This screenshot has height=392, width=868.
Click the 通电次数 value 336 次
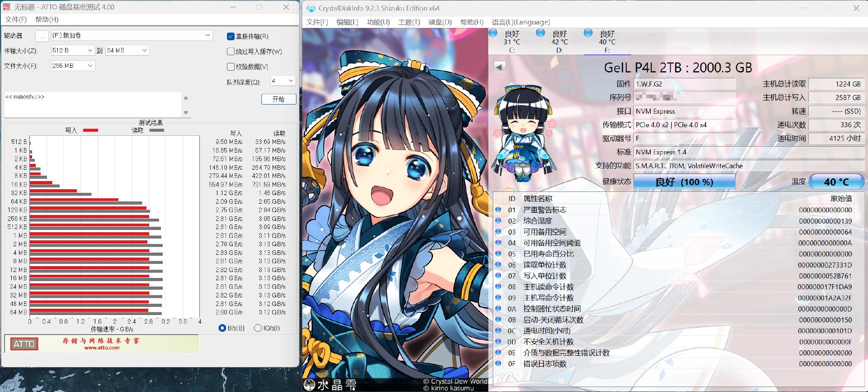tap(836, 124)
